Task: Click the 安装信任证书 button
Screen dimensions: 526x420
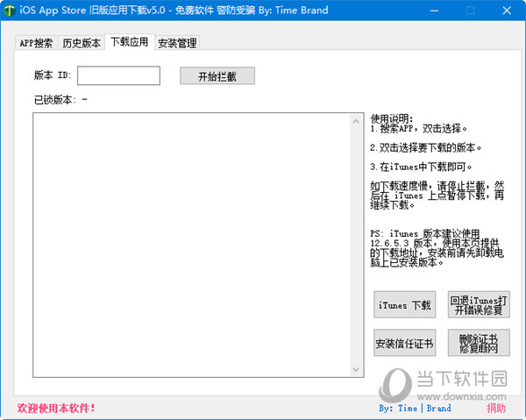Action: point(404,343)
